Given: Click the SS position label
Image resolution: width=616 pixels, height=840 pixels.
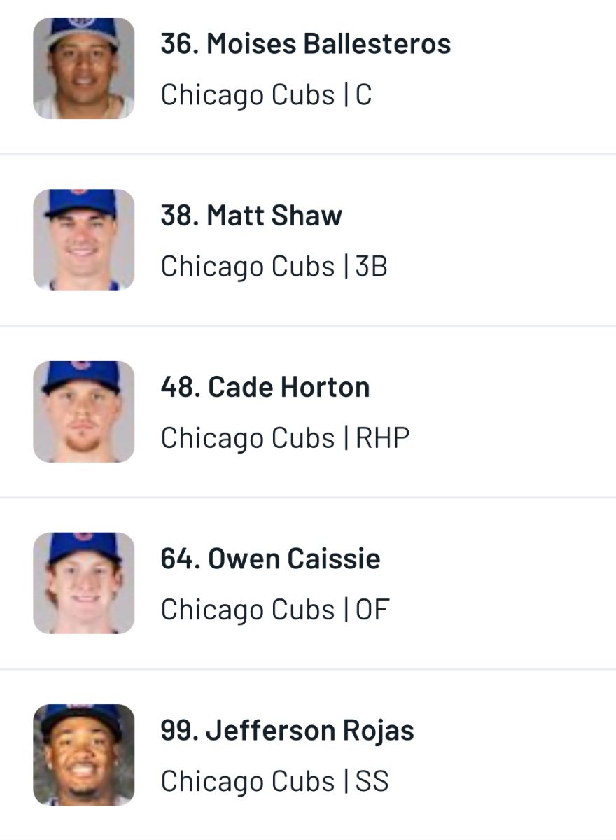Looking at the screenshot, I should pyautogui.click(x=372, y=780).
